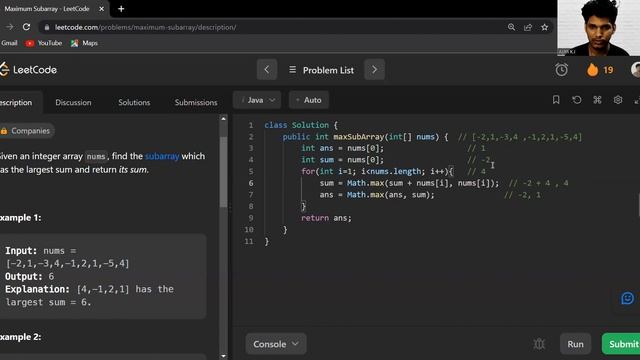Image resolution: width=640 pixels, height=360 pixels.
Task: Click code line 'return ans;'
Action: tap(326, 218)
